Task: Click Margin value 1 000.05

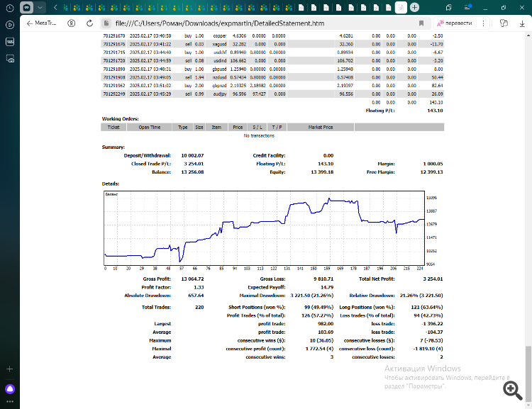Action: tap(433, 164)
